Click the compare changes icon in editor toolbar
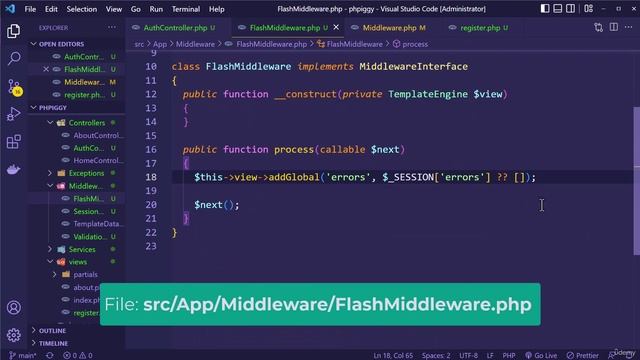Image resolution: width=640 pixels, height=360 pixels. (x=598, y=27)
